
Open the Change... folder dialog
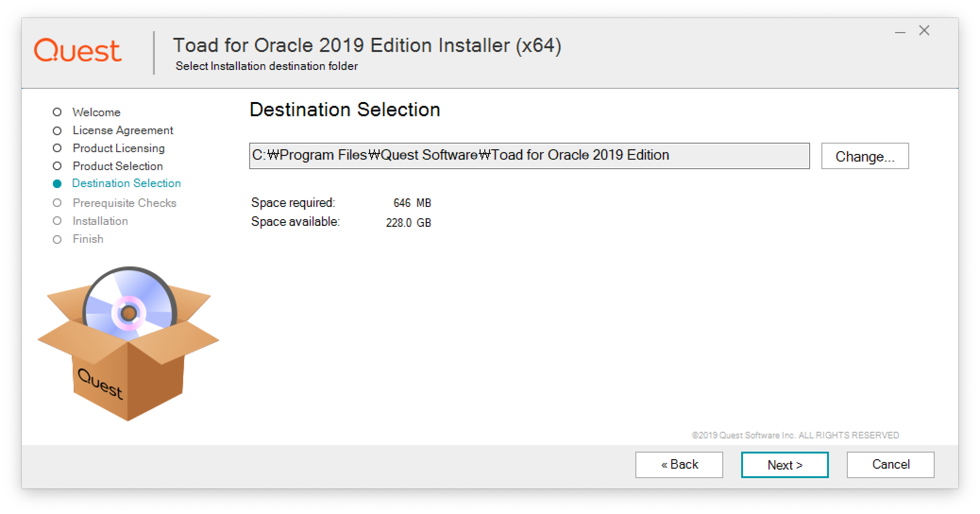tap(865, 156)
